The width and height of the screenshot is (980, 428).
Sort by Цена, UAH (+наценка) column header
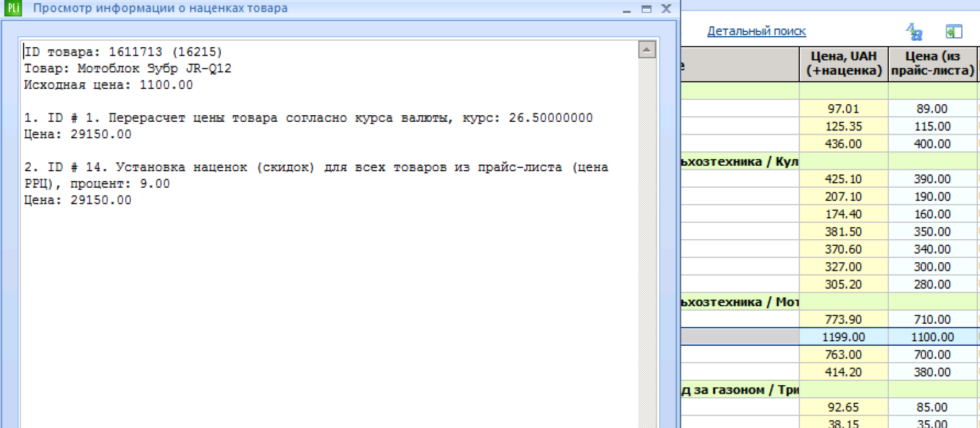844,64
